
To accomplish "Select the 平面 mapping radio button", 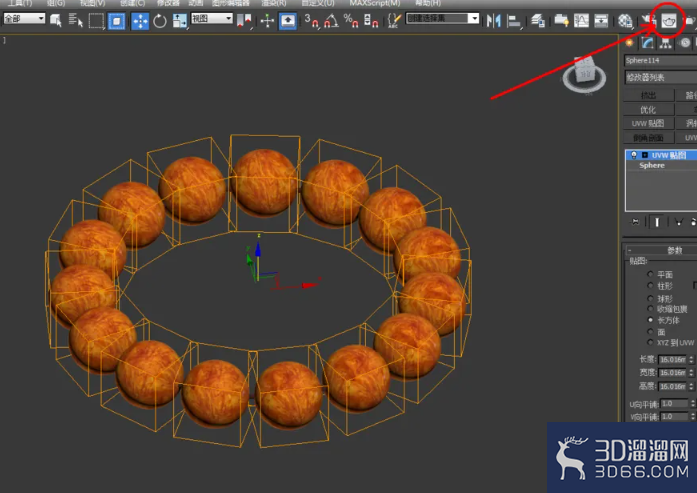I will click(x=650, y=274).
